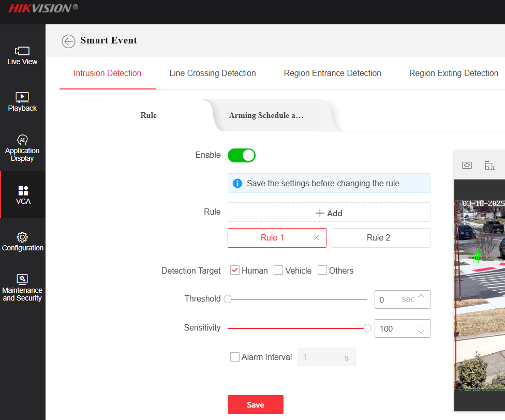Open the Playback section

pos(22,102)
